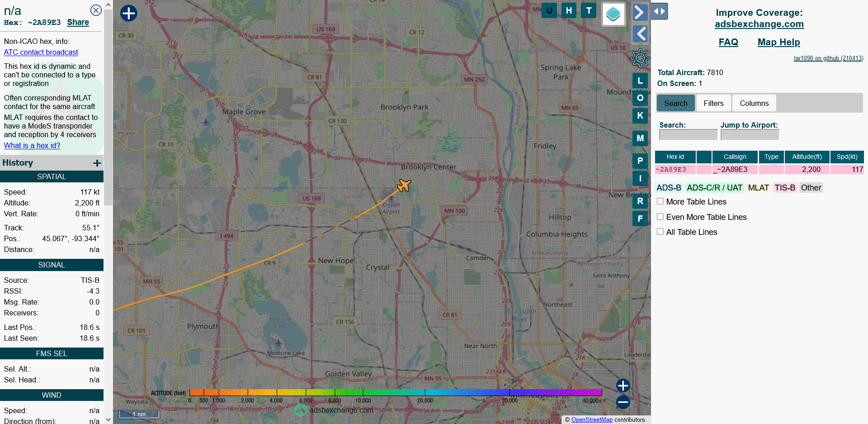The image size is (868, 424).
Task: Open the FAQ link
Action: pos(728,42)
